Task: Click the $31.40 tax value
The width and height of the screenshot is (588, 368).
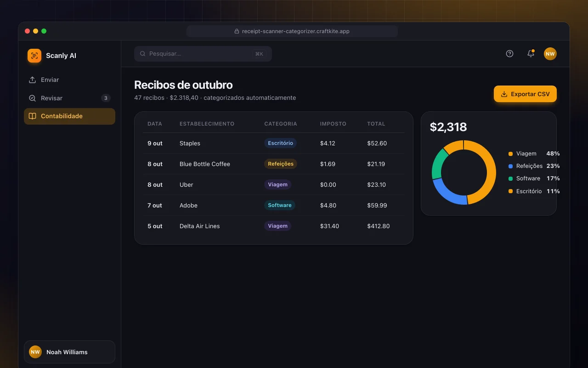Action: [329, 226]
